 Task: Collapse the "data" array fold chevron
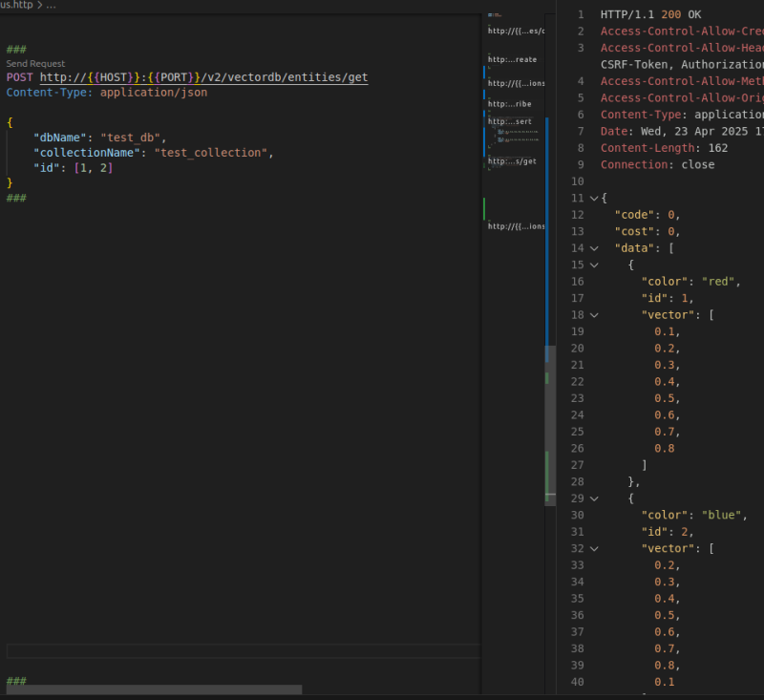click(594, 248)
